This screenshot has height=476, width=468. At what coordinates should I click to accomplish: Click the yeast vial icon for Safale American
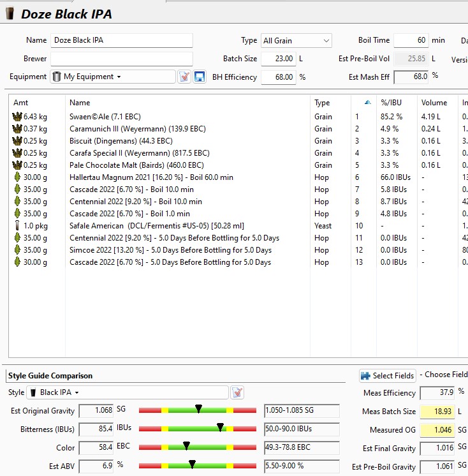[x=17, y=226]
